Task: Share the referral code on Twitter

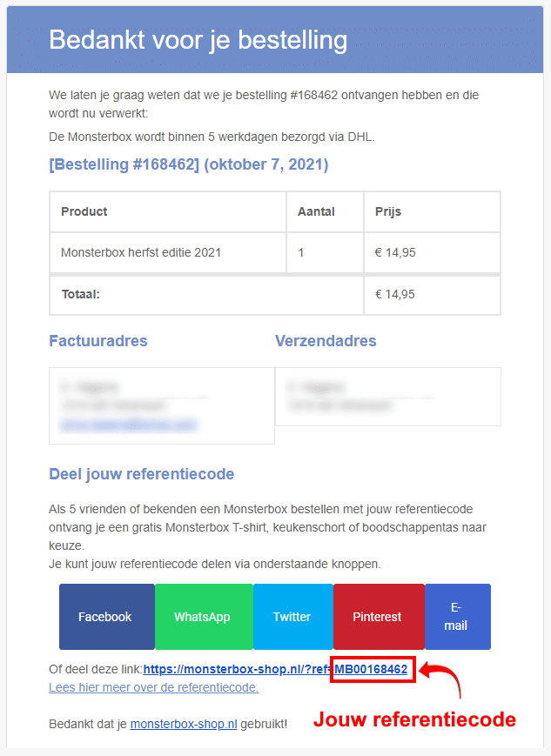Action: [292, 617]
